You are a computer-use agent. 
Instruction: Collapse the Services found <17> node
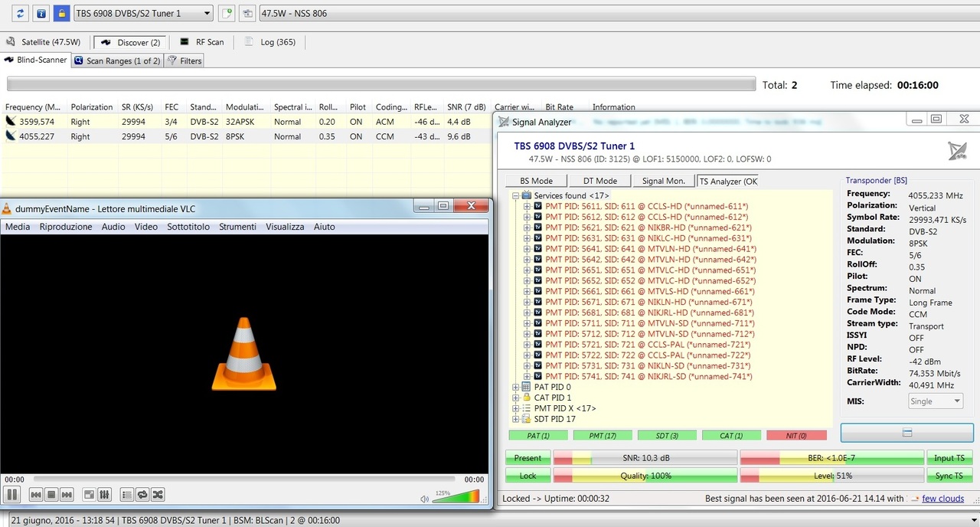coord(516,196)
